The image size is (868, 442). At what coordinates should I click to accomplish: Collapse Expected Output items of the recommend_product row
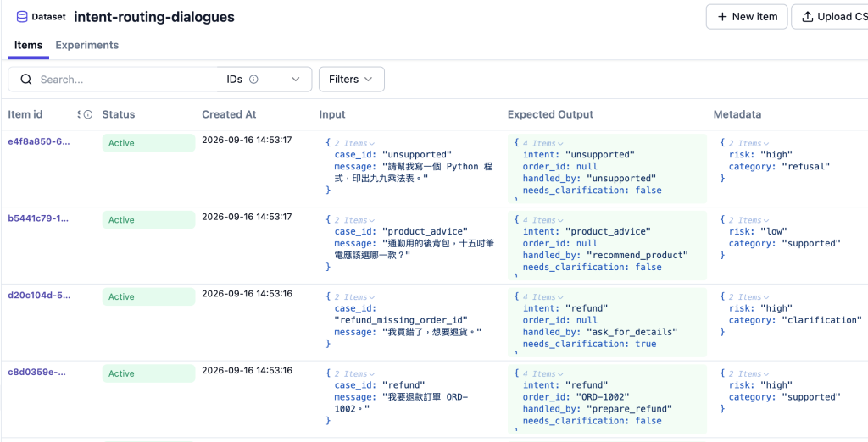tap(543, 220)
